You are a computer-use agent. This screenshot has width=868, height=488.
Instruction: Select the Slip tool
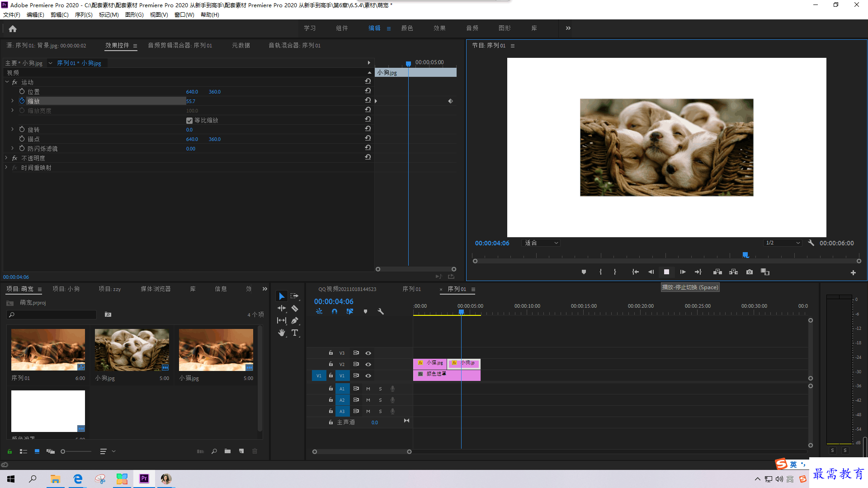pyautogui.click(x=282, y=320)
